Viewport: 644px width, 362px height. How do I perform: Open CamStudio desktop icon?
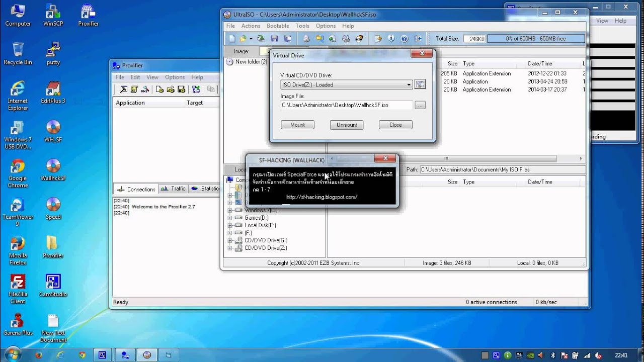(53, 286)
